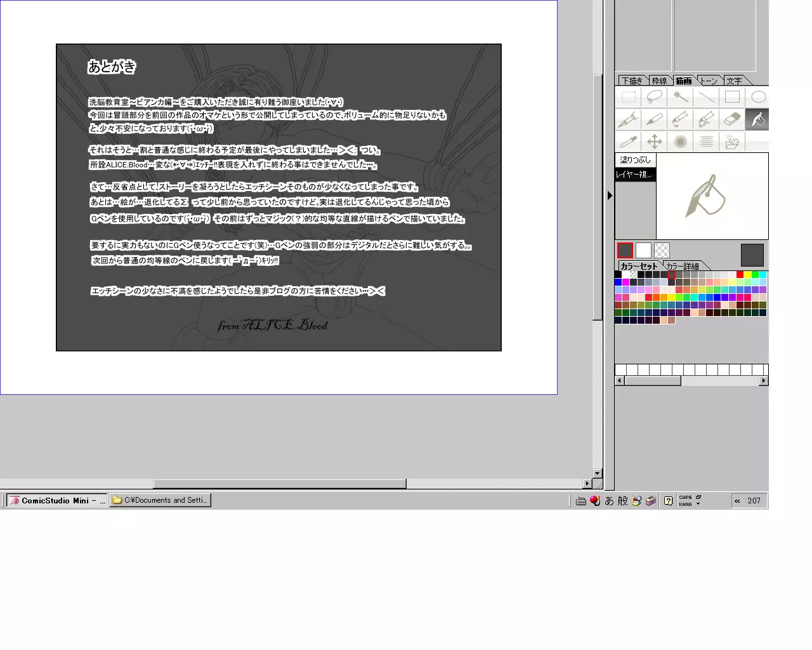Select the G-pen nib tool
The image size is (812, 650).
(x=628, y=119)
